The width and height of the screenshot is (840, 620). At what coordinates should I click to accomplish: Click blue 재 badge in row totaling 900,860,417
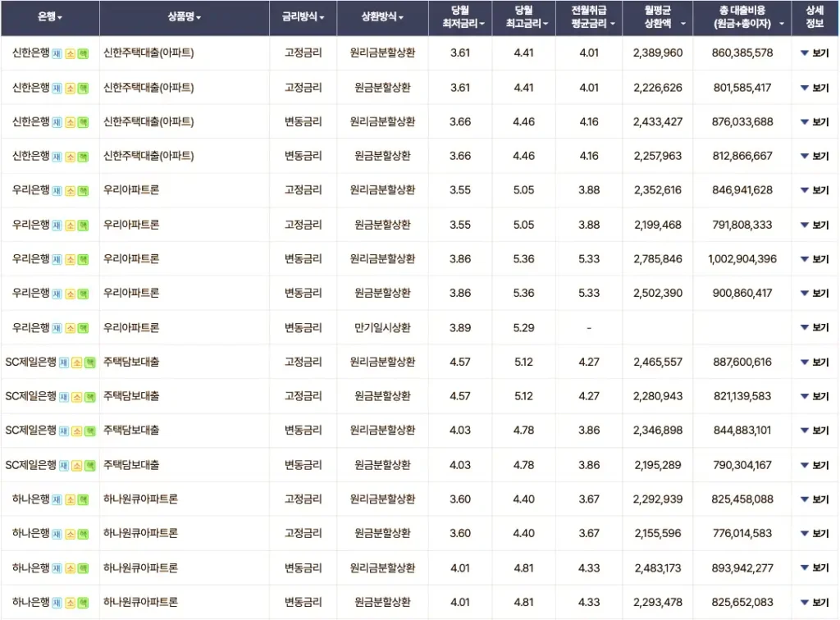57,294
